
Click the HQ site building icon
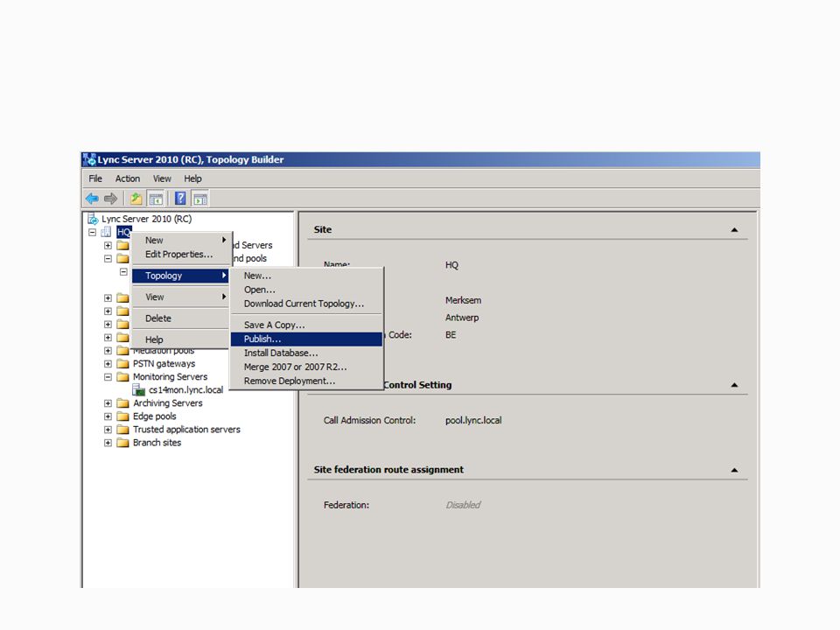point(106,232)
